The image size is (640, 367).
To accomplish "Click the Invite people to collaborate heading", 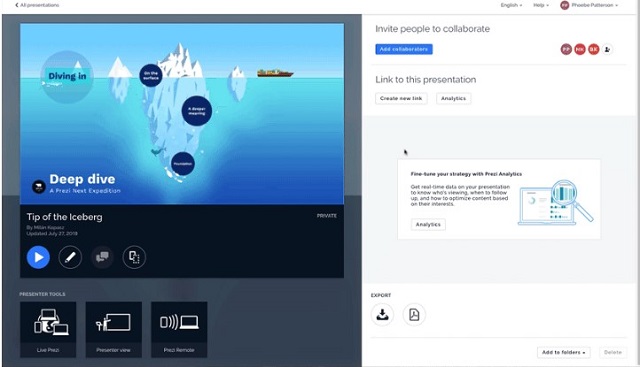I will [433, 29].
